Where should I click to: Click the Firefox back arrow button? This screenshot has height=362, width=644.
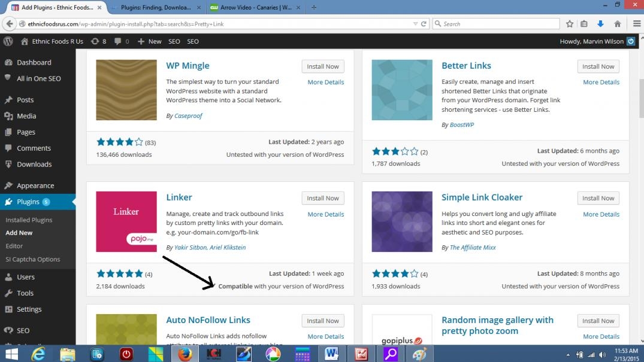coord(10,24)
